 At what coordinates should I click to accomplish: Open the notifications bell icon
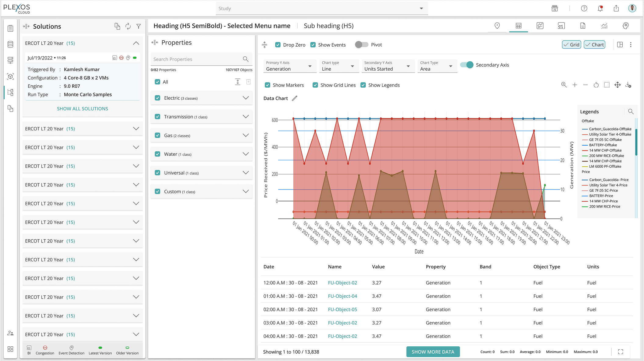click(x=600, y=8)
